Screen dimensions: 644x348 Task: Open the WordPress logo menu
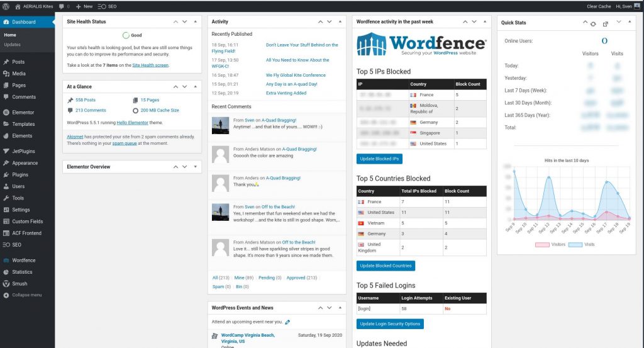click(x=6, y=6)
